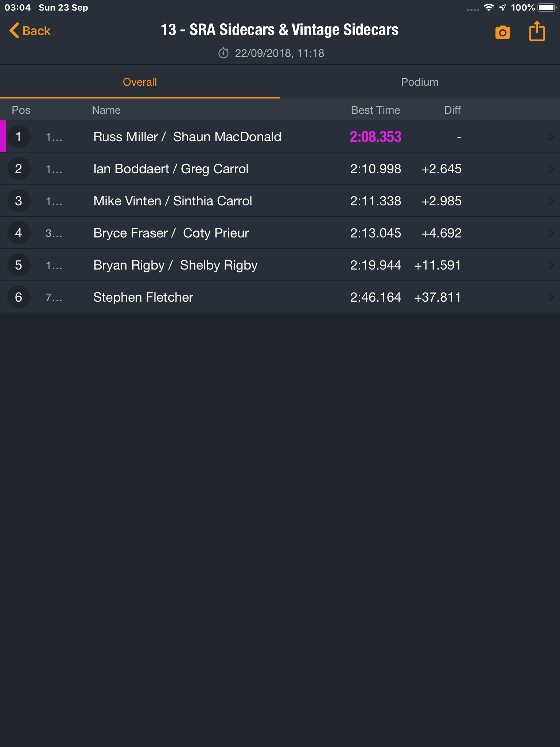Image resolution: width=560 pixels, height=747 pixels.
Task: Expand Bryan Rigby row chevron
Action: (551, 265)
